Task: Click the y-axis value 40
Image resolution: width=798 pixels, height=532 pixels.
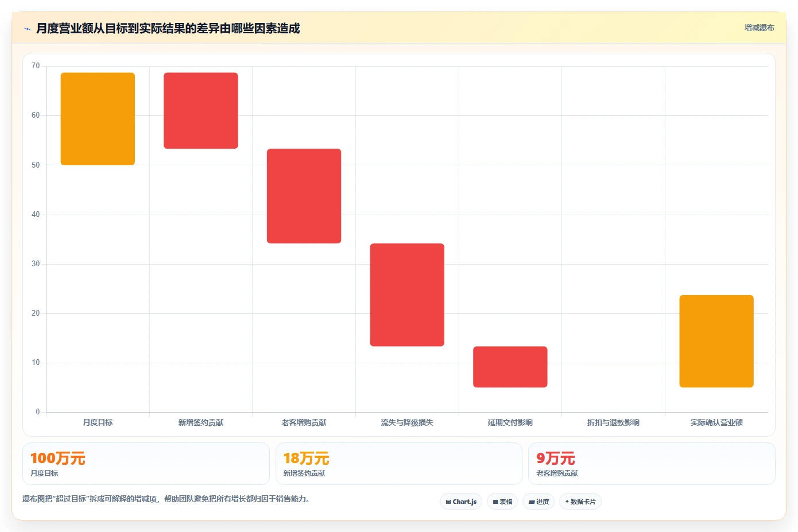Action: coord(36,215)
